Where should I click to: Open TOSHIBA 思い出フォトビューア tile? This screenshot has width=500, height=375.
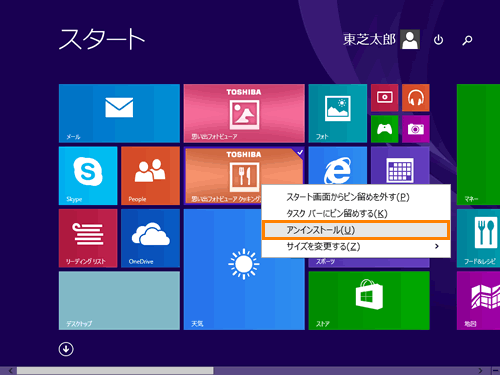(244, 113)
